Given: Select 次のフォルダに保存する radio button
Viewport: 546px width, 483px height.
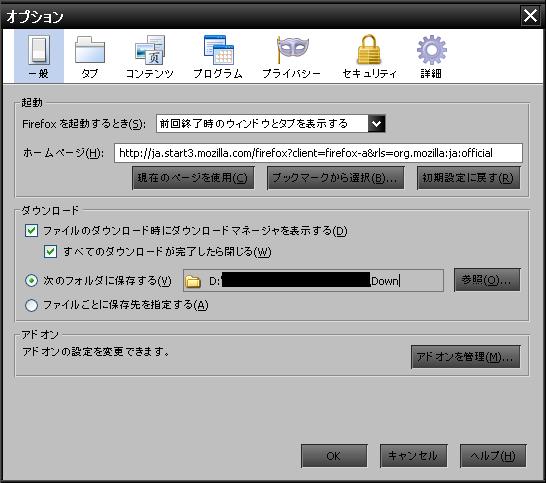Looking at the screenshot, I should [32, 280].
